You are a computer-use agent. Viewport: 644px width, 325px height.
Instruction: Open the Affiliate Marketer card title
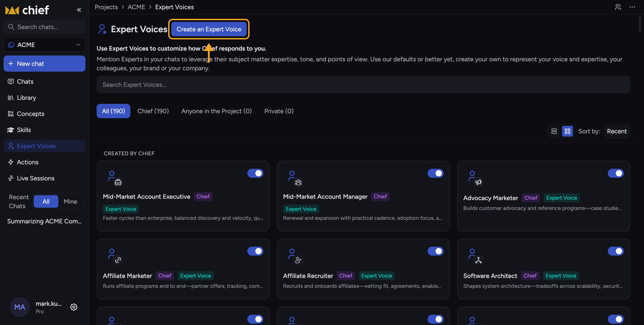pyautogui.click(x=127, y=276)
